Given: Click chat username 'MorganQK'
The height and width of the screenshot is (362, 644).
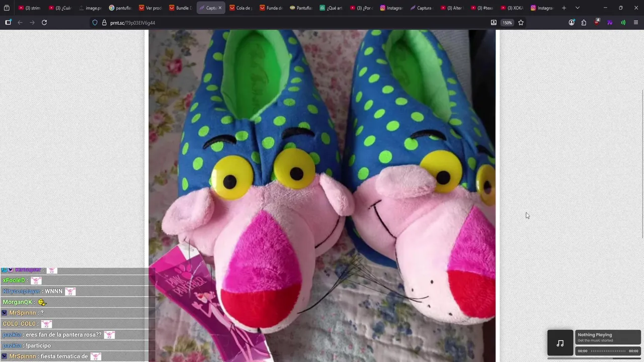Looking at the screenshot, I should click(x=18, y=302).
